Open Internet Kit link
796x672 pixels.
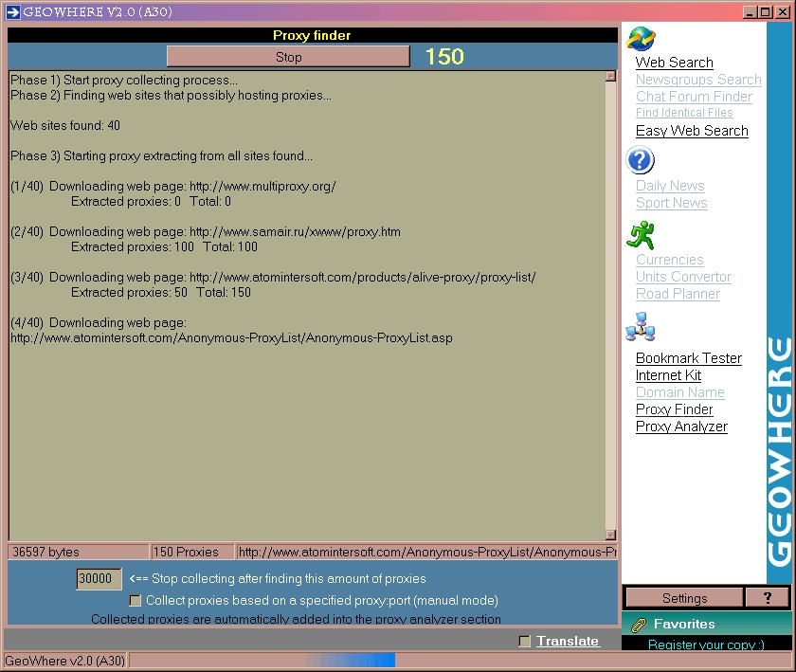[668, 375]
